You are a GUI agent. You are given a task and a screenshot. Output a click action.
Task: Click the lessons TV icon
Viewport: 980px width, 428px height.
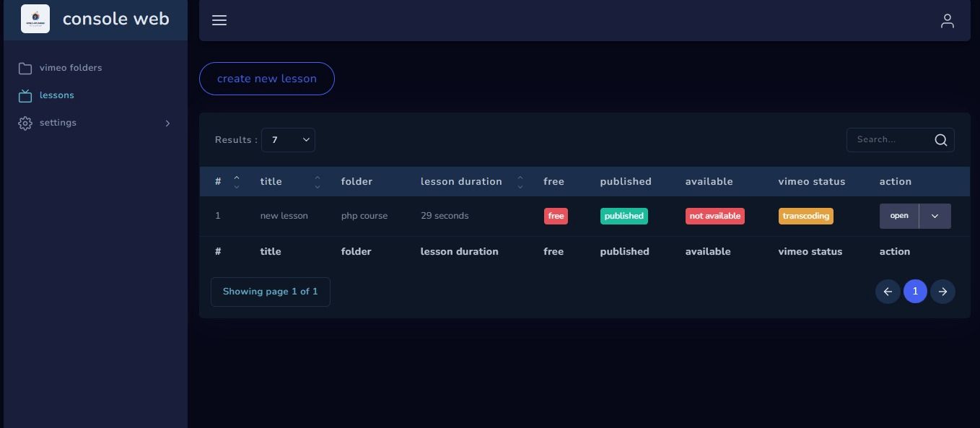25,95
